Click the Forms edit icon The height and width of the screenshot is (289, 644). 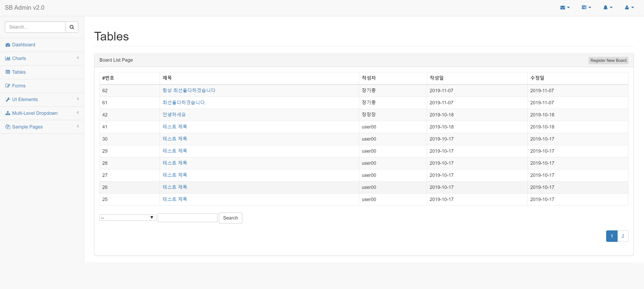pyautogui.click(x=8, y=86)
